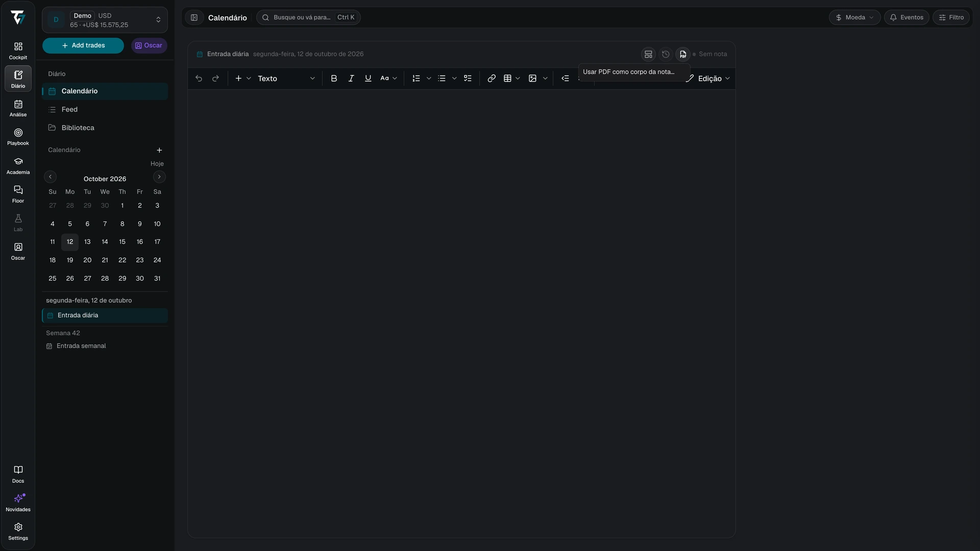The image size is (980, 551).
Task: Open the Floor chat section
Action: click(18, 194)
